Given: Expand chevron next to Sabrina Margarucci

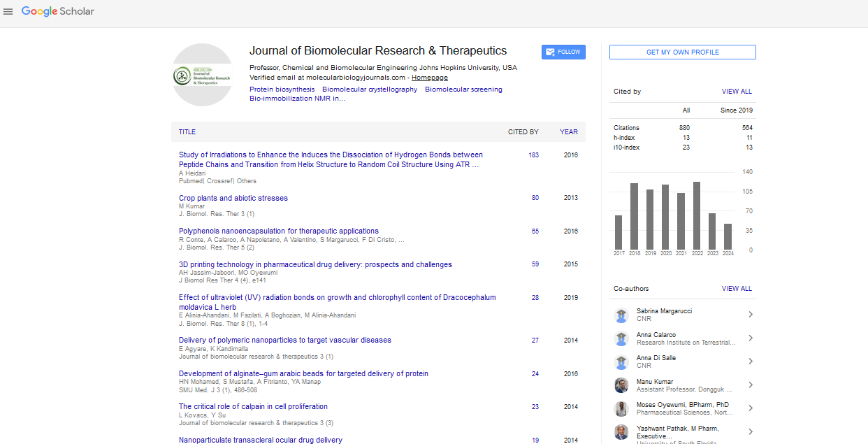Looking at the screenshot, I should point(751,315).
